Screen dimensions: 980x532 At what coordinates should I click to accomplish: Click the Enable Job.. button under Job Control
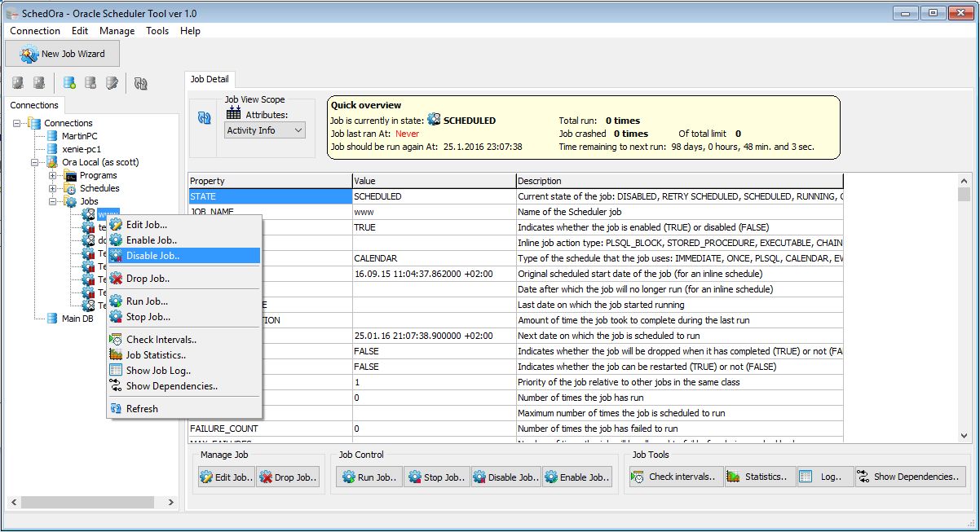point(577,477)
